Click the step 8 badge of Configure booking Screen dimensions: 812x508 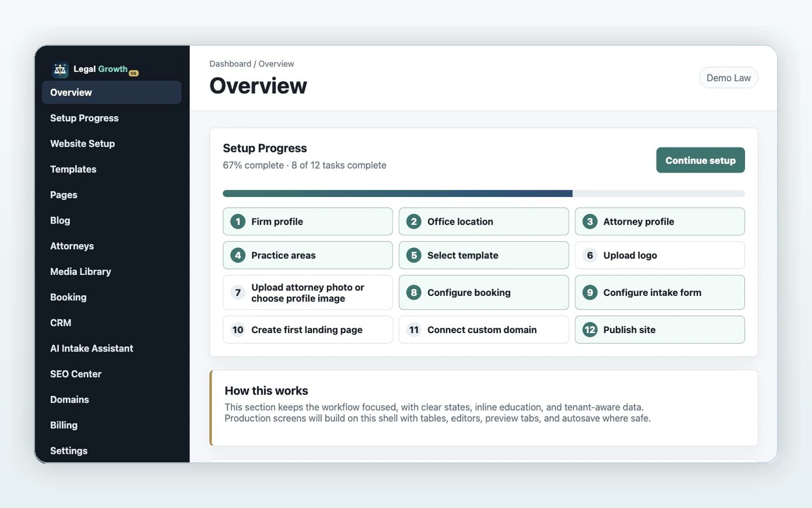tap(414, 293)
